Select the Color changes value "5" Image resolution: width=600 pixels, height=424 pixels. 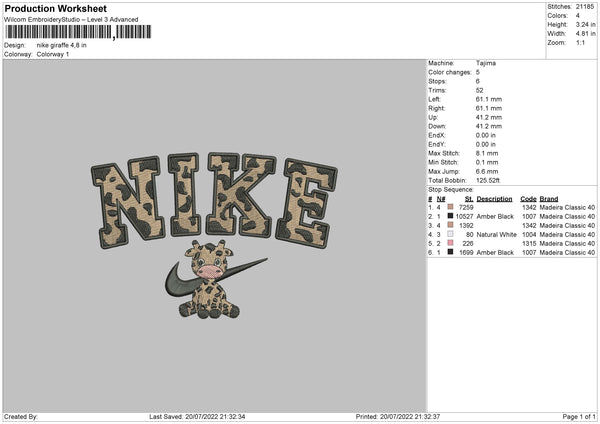pos(478,72)
